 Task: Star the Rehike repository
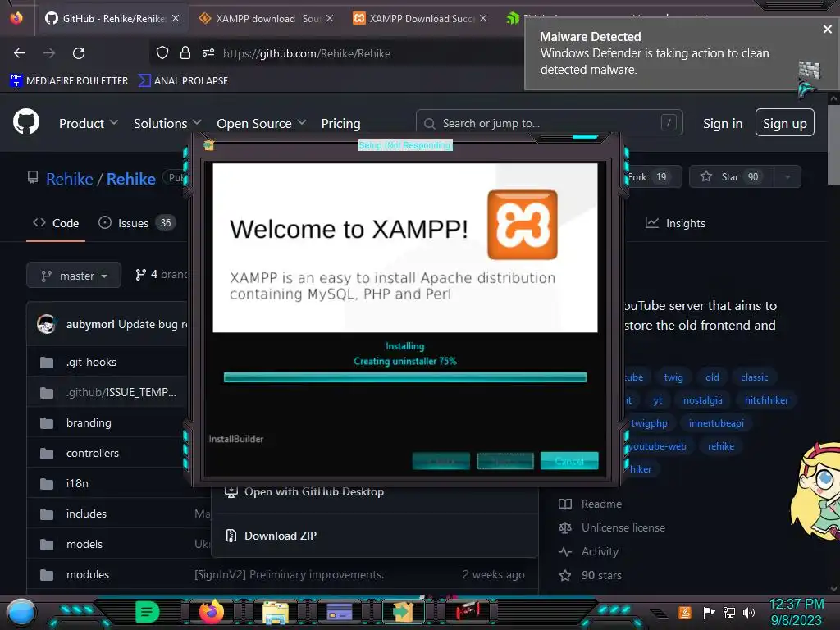coord(731,177)
